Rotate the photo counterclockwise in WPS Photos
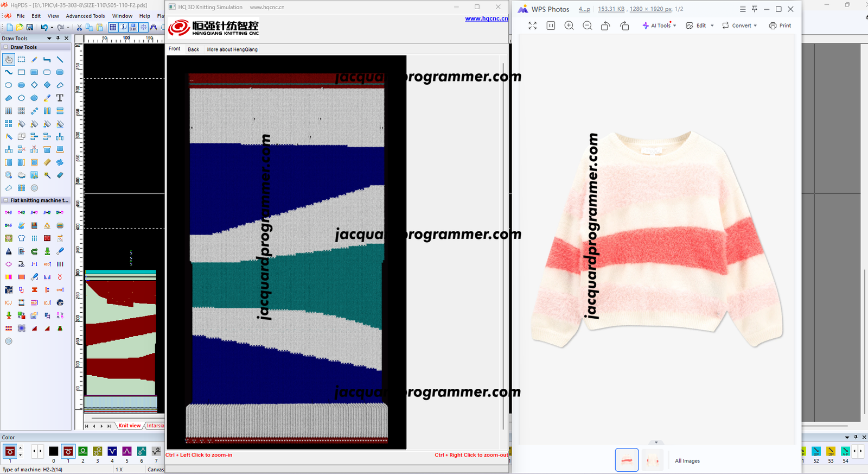This screenshot has width=868, height=474. 605,26
